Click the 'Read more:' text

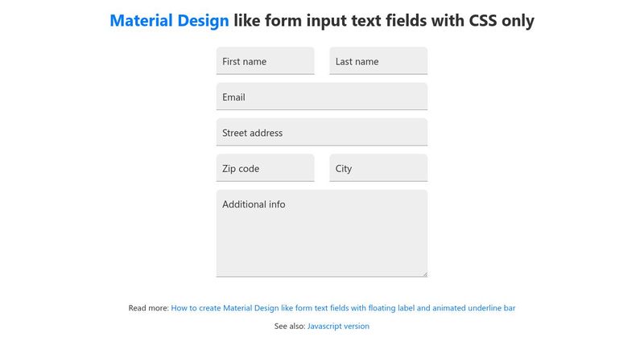click(x=148, y=307)
